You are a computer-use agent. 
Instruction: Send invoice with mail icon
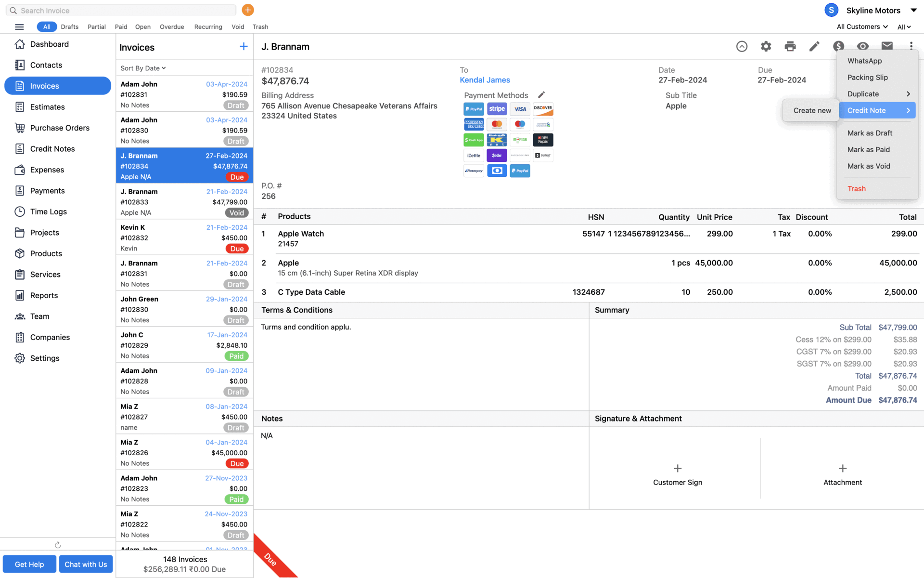(x=887, y=46)
